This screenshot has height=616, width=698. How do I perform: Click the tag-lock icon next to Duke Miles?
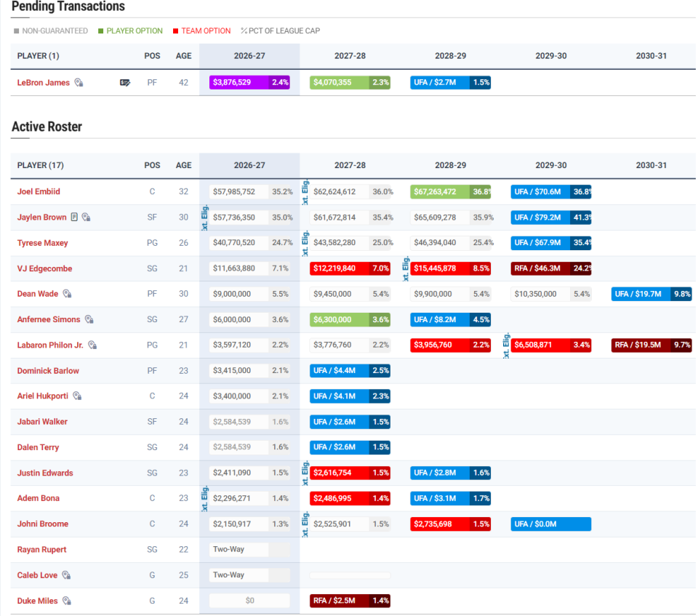point(67,601)
